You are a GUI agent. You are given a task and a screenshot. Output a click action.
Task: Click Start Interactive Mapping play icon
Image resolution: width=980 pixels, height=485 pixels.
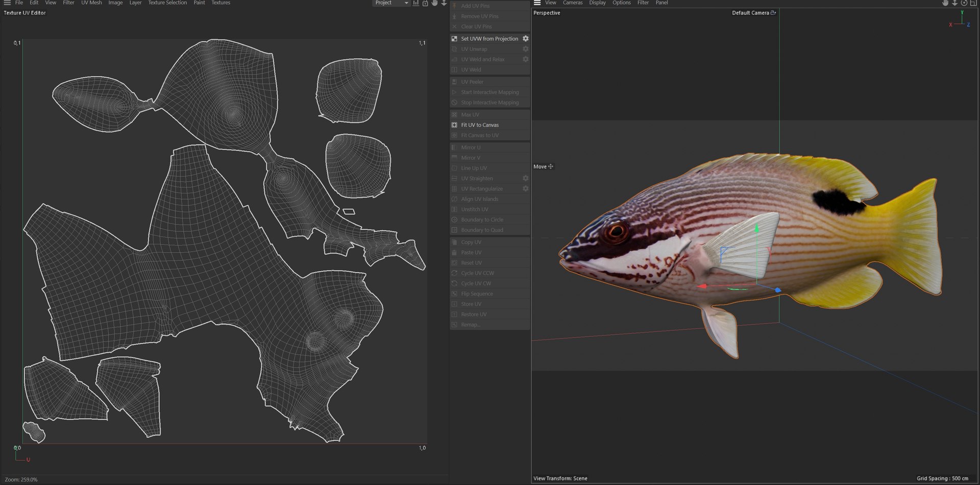tap(454, 92)
